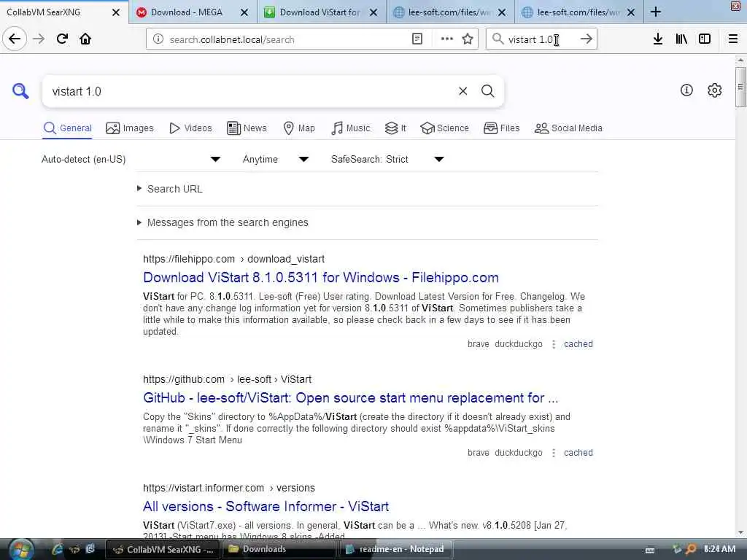747x560 pixels.
Task: Click the taskbar clock showing 8:24 AM
Action: [x=719, y=549]
